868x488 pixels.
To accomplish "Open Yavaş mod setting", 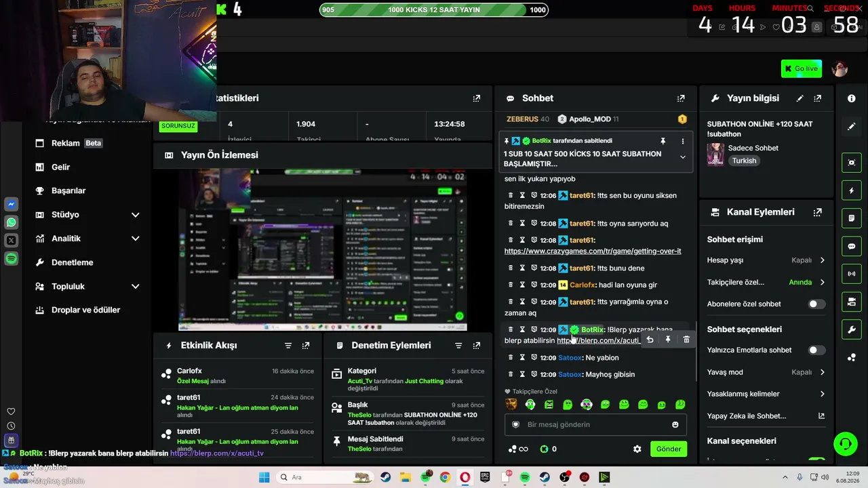I will (766, 372).
